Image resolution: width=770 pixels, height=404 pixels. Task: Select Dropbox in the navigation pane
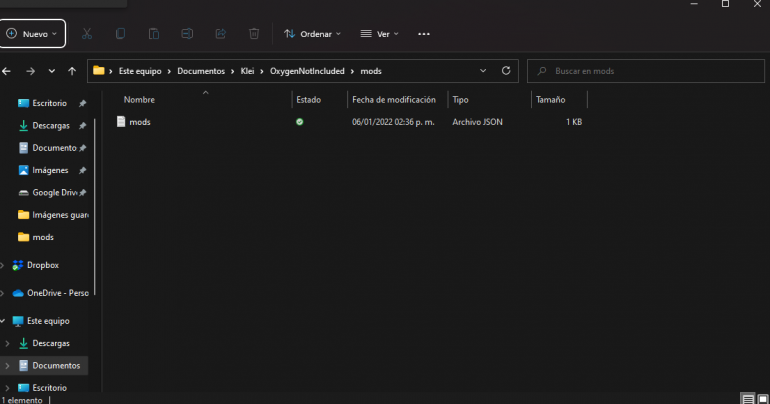coord(42,265)
